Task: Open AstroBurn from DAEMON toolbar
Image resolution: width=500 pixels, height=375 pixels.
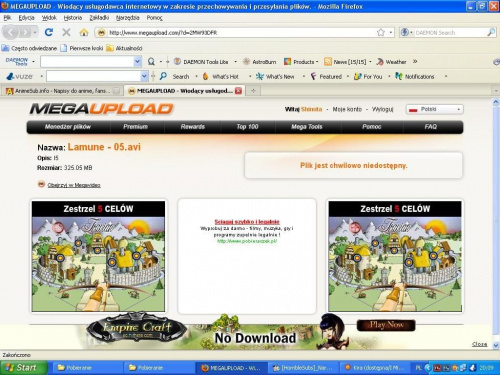Action: (260, 62)
